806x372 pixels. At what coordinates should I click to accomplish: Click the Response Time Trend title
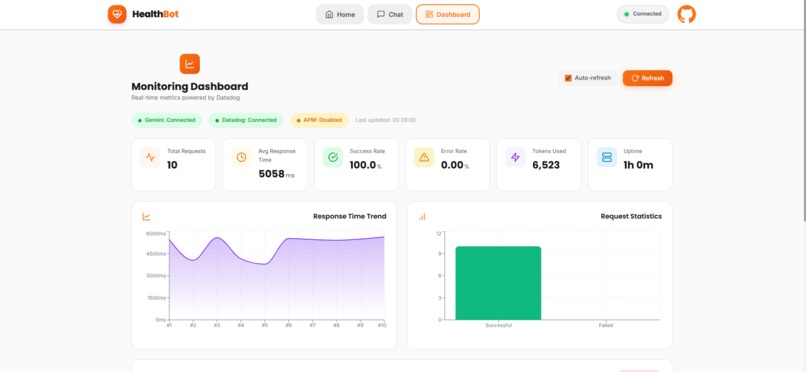pyautogui.click(x=350, y=216)
